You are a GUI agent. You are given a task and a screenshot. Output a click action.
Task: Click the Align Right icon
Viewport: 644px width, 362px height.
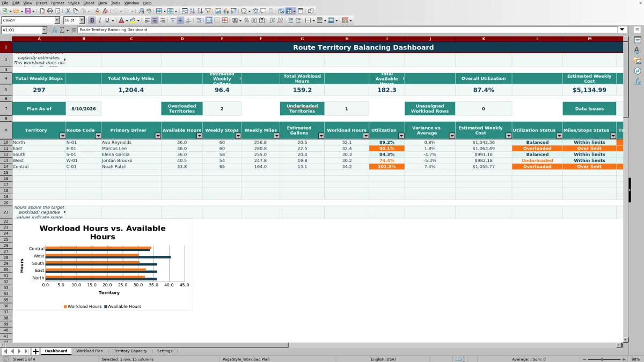click(x=163, y=20)
